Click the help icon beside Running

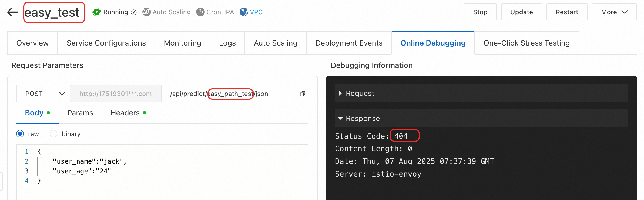pyautogui.click(x=134, y=12)
